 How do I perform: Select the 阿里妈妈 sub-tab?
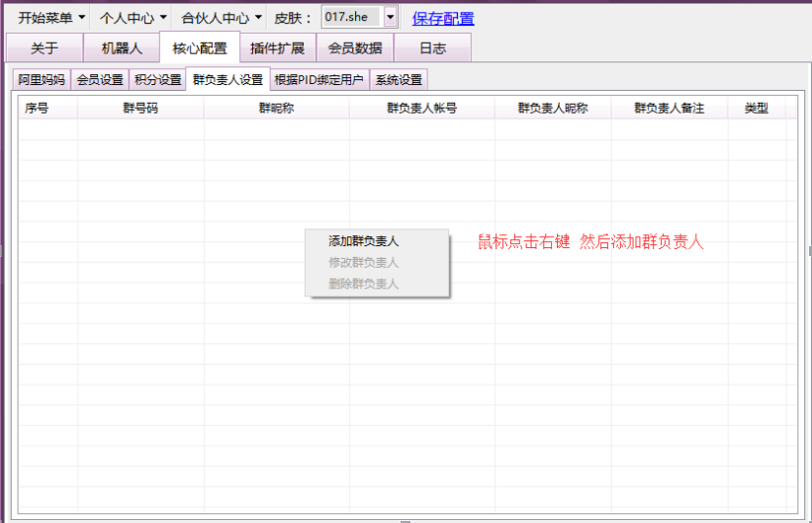coord(41,80)
